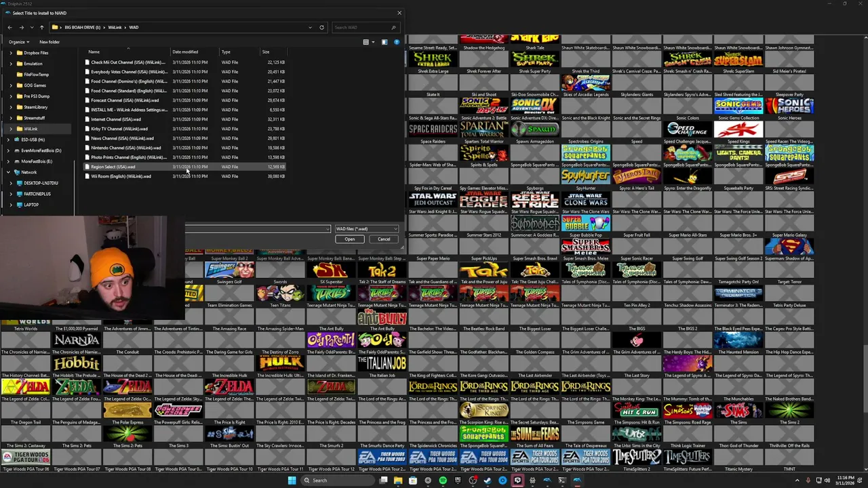Select Sonic Heroes game in Dolphin
Screen dimensions: 868x488
coord(789,109)
